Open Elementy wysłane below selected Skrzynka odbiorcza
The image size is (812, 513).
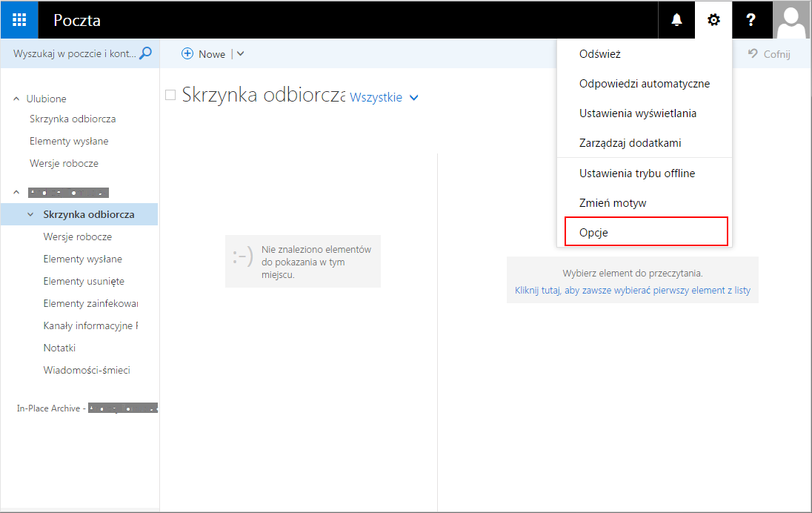pyautogui.click(x=83, y=259)
